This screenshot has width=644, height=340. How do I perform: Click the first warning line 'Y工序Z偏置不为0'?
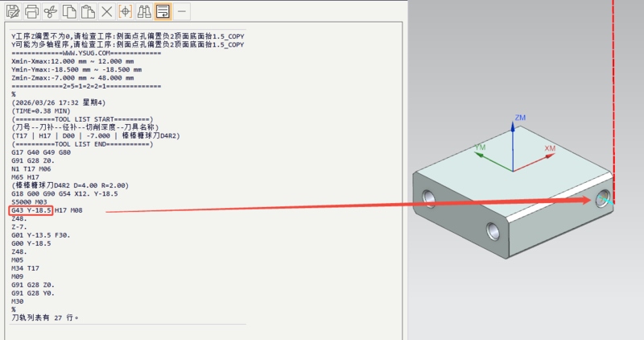point(128,36)
